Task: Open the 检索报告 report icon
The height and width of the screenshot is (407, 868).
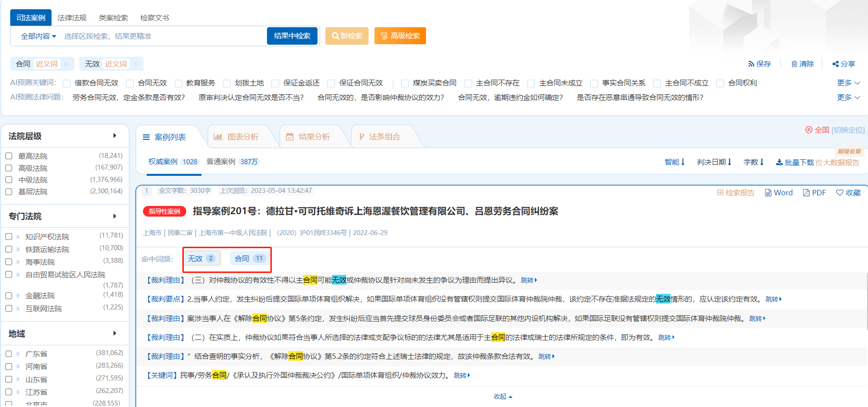Action: [x=720, y=193]
